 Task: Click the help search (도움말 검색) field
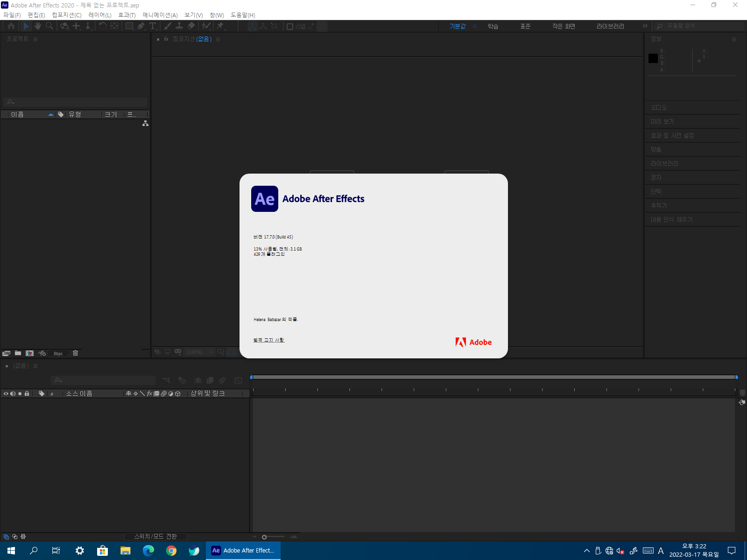699,26
